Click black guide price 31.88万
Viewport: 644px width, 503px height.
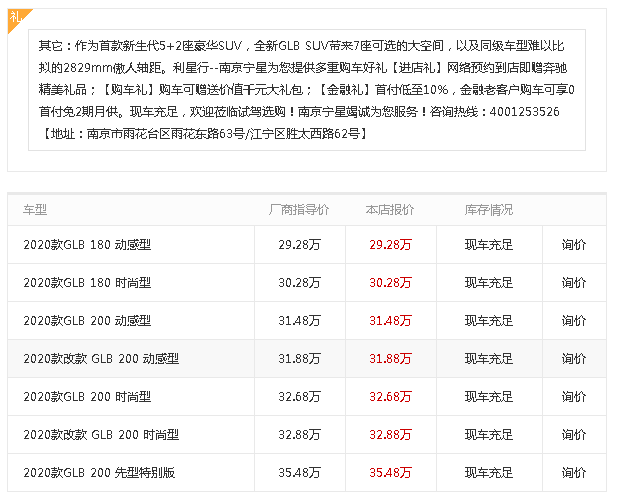click(299, 358)
